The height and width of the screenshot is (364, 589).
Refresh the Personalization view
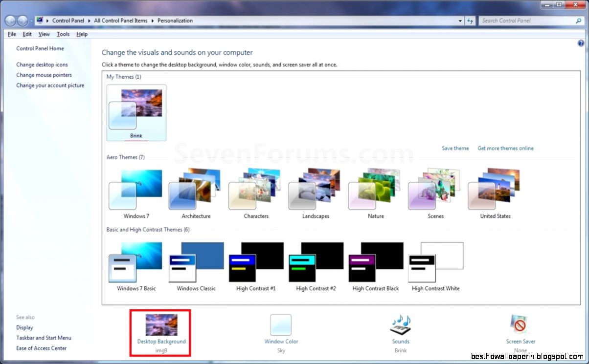pyautogui.click(x=470, y=21)
